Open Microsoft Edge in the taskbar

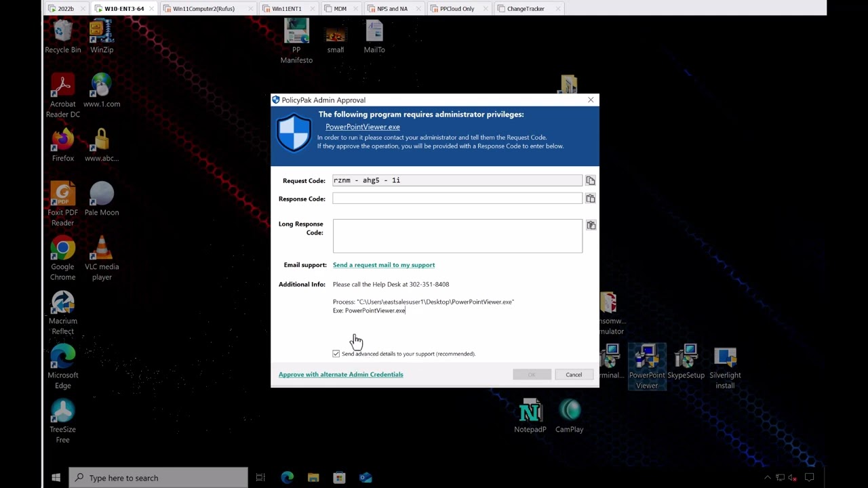tap(288, 478)
